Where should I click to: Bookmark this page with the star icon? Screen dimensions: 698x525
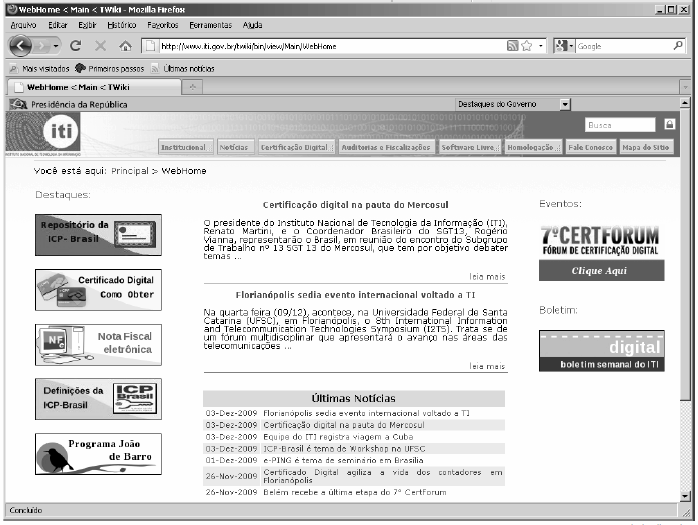526,46
